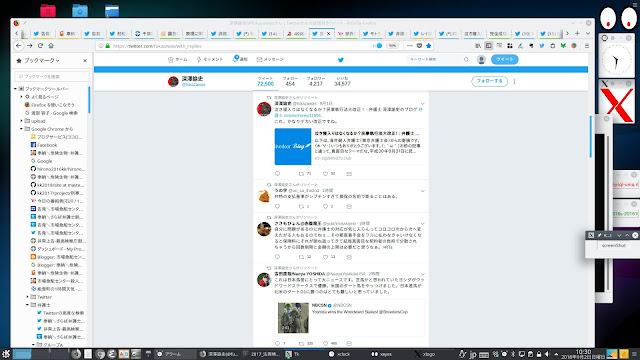Like the first tweet with heart icon
This screenshot has height=360, width=640.
[x=325, y=173]
